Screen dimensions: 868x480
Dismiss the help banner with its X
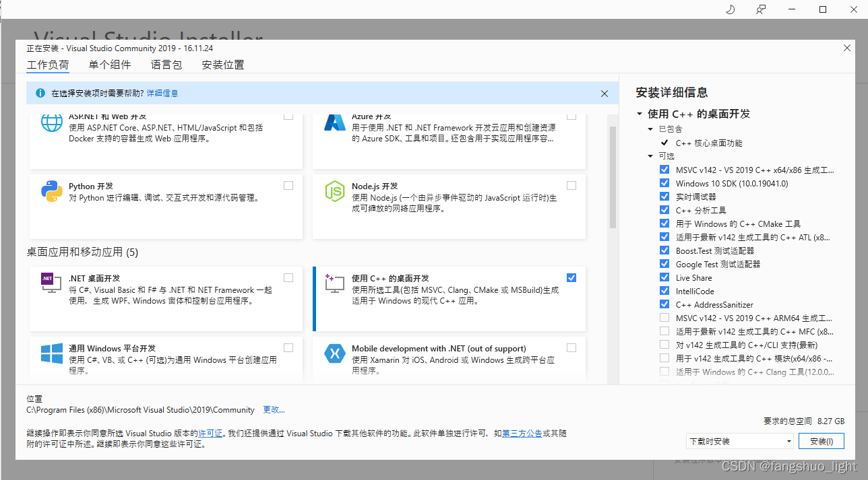point(604,94)
